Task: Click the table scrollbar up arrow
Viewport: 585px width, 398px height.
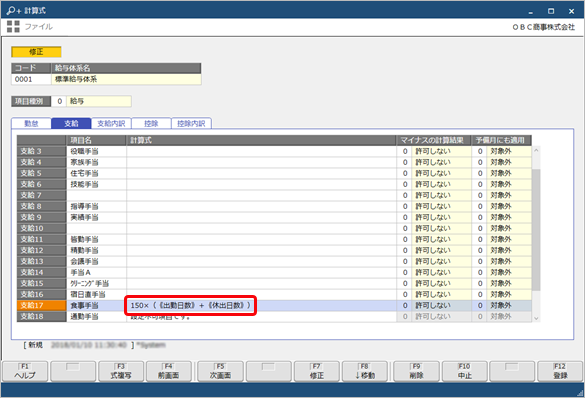Action: tap(536, 150)
